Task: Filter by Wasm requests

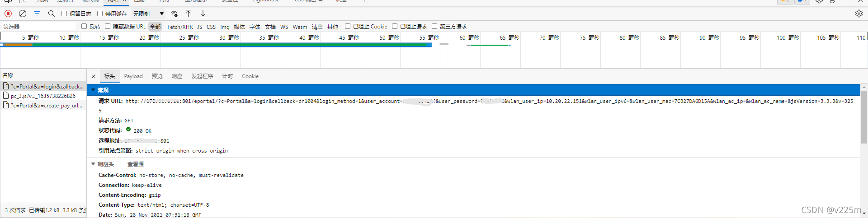Action: tap(300, 27)
